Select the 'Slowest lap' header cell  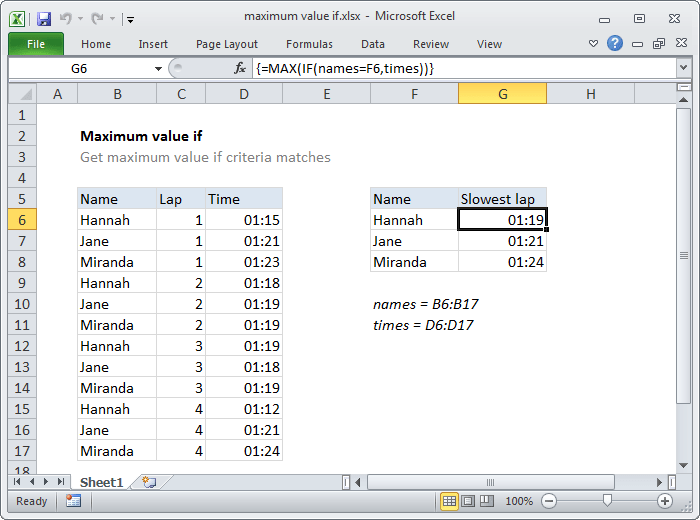[x=502, y=199]
